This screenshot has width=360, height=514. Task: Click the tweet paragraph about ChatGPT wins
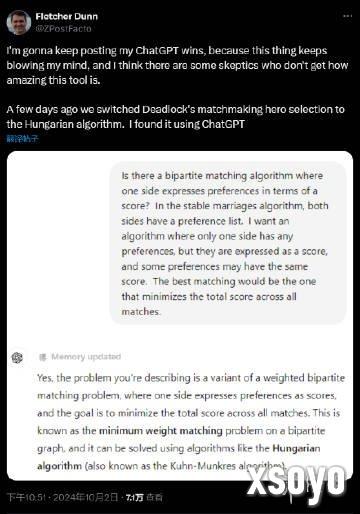(177, 65)
